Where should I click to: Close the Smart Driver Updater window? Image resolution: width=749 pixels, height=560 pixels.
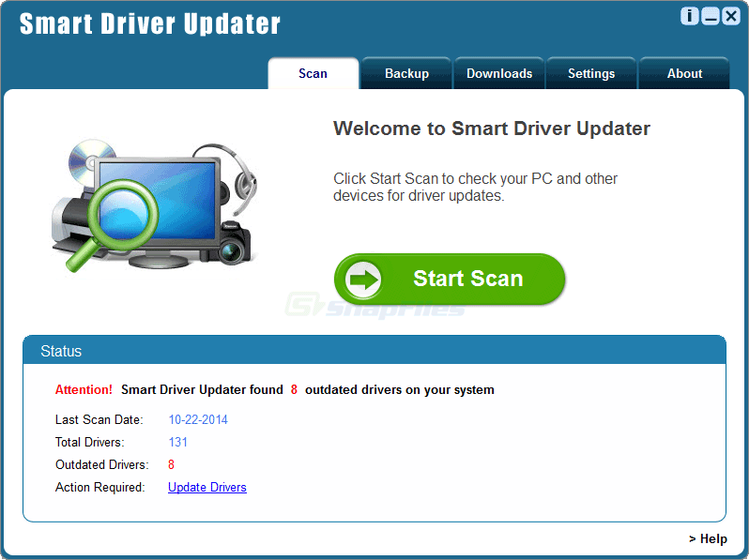pyautogui.click(x=730, y=16)
